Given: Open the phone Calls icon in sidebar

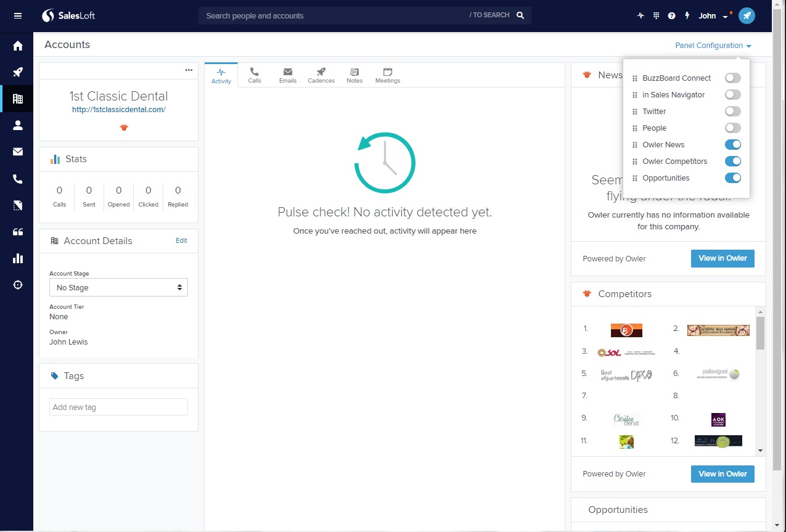Looking at the screenshot, I should tap(18, 179).
